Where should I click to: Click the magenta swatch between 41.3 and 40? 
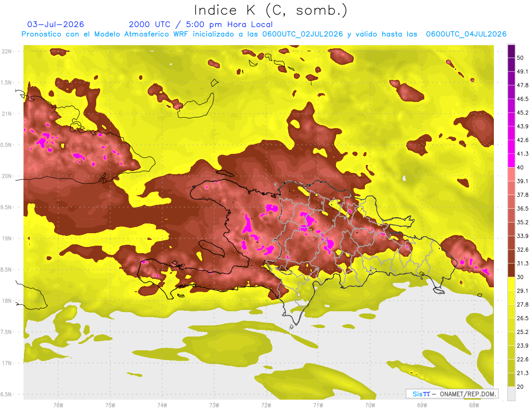click(x=511, y=160)
